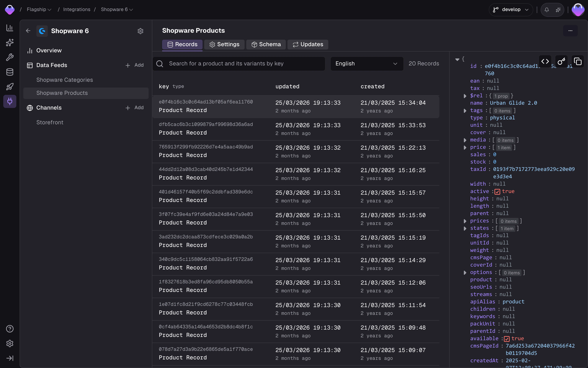Click the sparkles icon beside the bell
This screenshot has height=368, width=588.
pos(558,10)
